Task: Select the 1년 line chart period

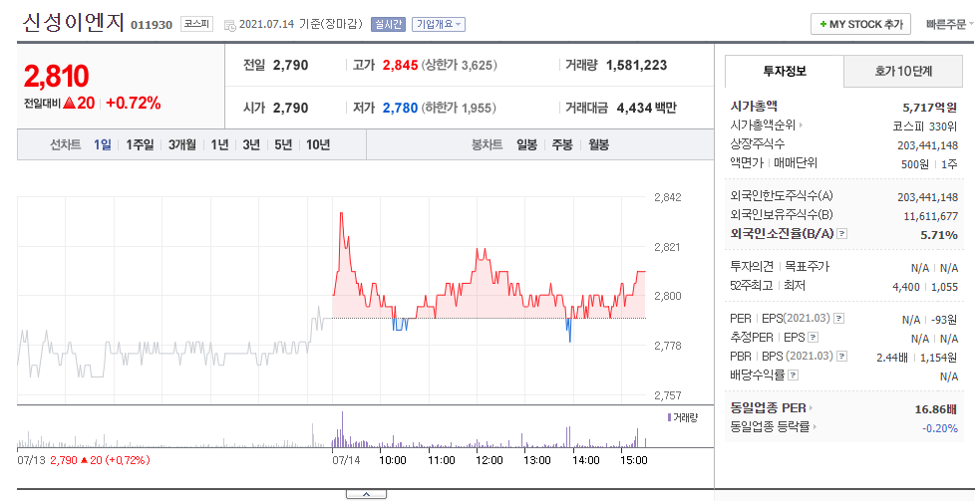Action: [219, 145]
